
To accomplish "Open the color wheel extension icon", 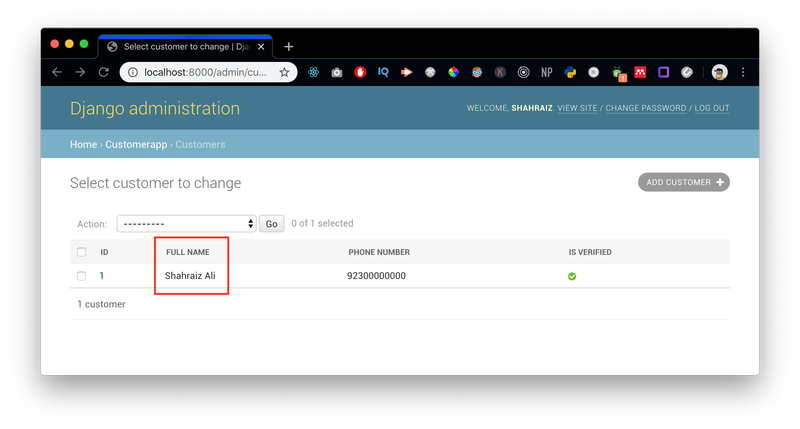I will click(x=454, y=72).
